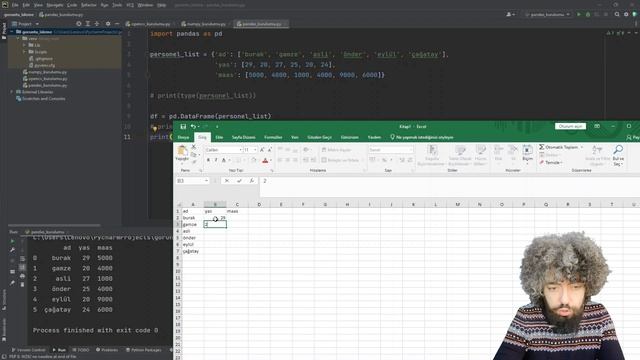Select Excel column C header
Screen dimensions: 640x360
pyautogui.click(x=237, y=204)
